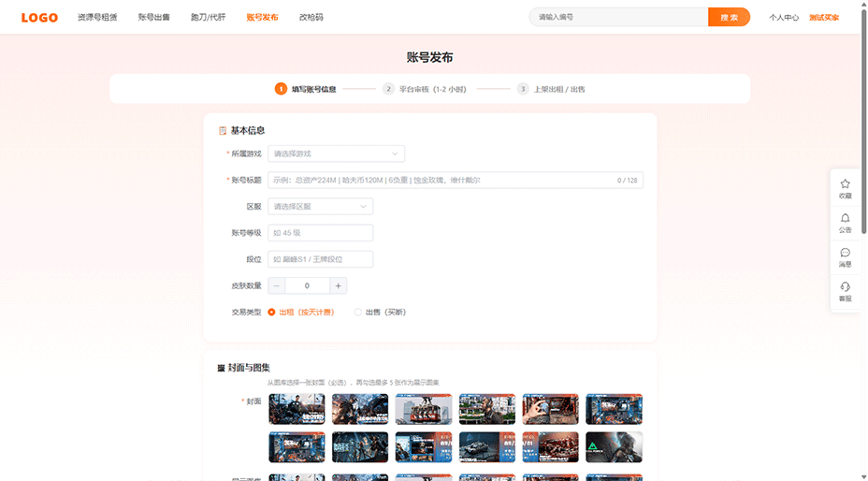Click step 3 上架出租 / 出售
The width and height of the screenshot is (868, 481).
point(551,89)
